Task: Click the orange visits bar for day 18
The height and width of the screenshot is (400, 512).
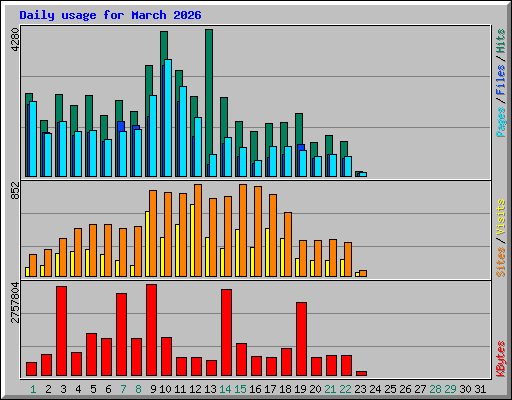Action: pos(288,244)
